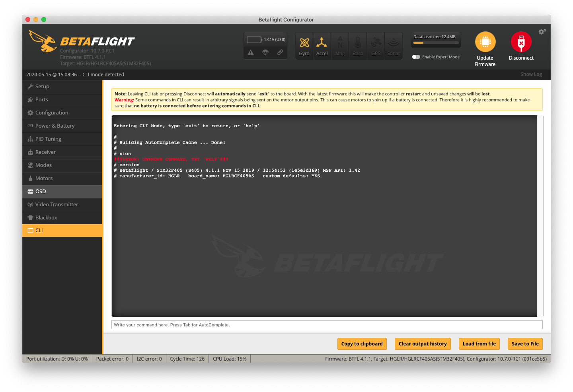Click the Mag sensor icon
The height and width of the screenshot is (392, 573).
pos(340,46)
